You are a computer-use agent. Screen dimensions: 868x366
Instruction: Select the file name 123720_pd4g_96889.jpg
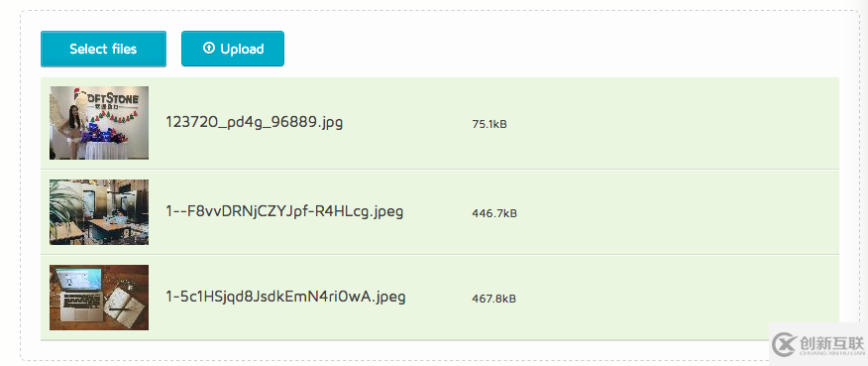pos(255,123)
